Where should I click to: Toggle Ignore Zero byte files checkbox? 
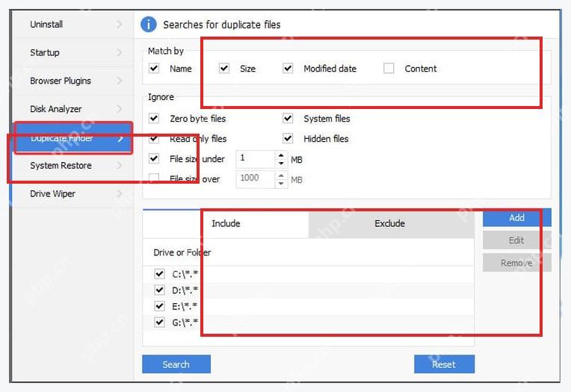pos(154,118)
